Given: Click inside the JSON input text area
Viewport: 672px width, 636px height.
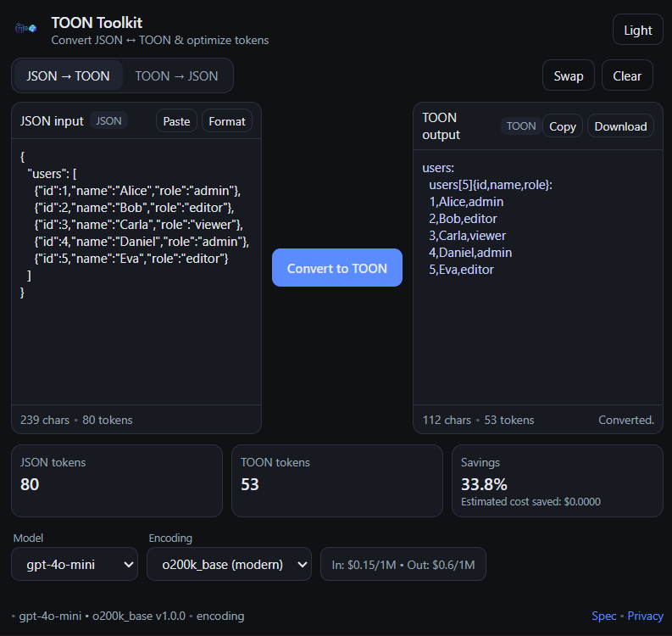Looking at the screenshot, I should [136, 339].
